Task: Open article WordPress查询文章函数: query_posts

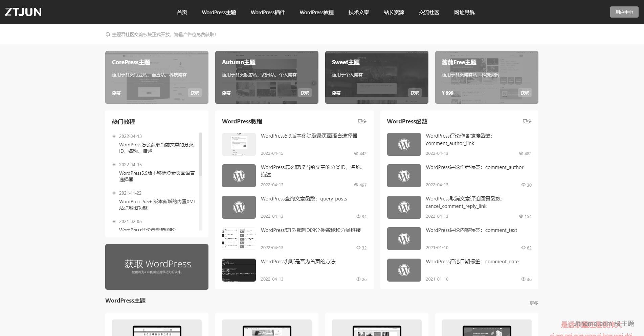Action: click(304, 199)
